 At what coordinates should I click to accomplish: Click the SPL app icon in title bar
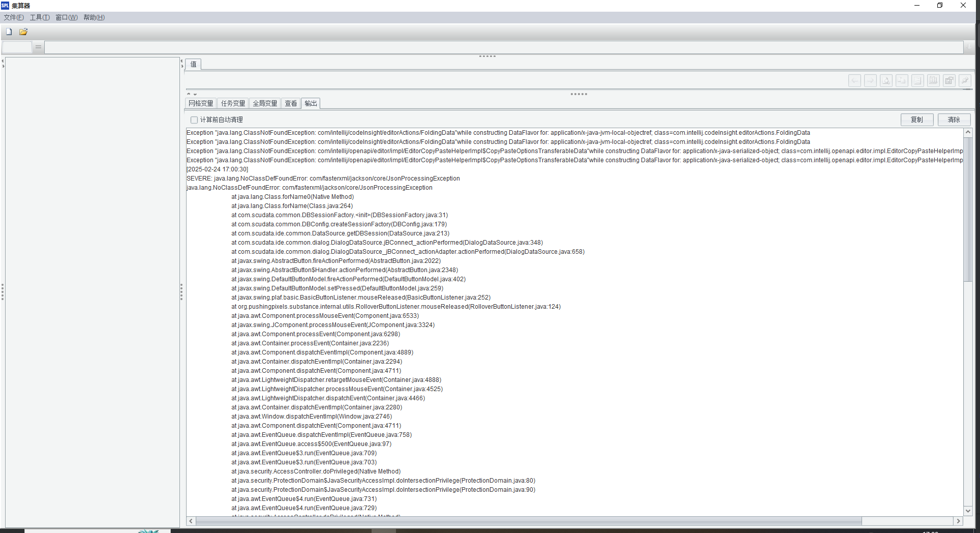pos(5,6)
